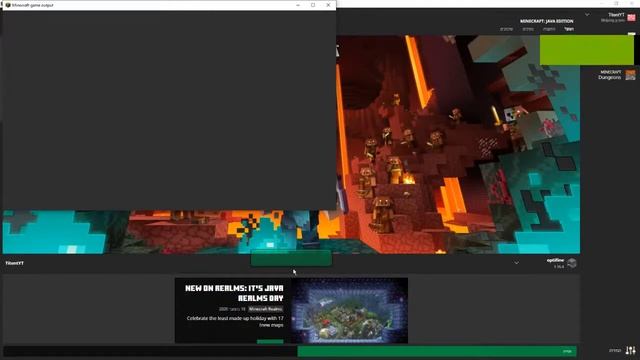Click the Minecraft game output window icon

[8, 5]
